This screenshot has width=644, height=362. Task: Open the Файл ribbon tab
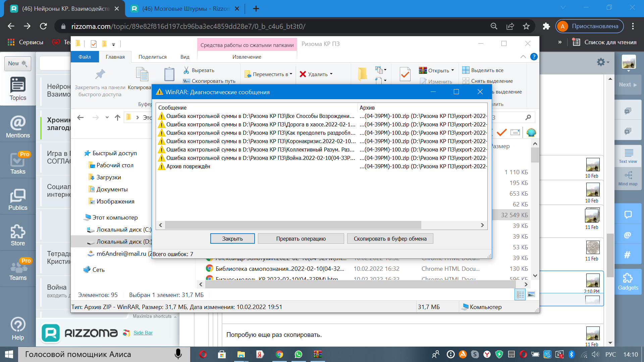pos(85,57)
